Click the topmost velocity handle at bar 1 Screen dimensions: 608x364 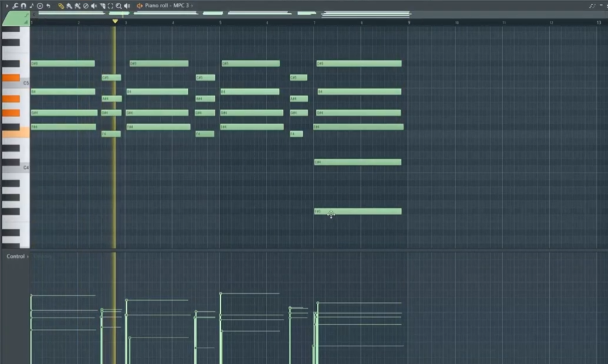32,295
